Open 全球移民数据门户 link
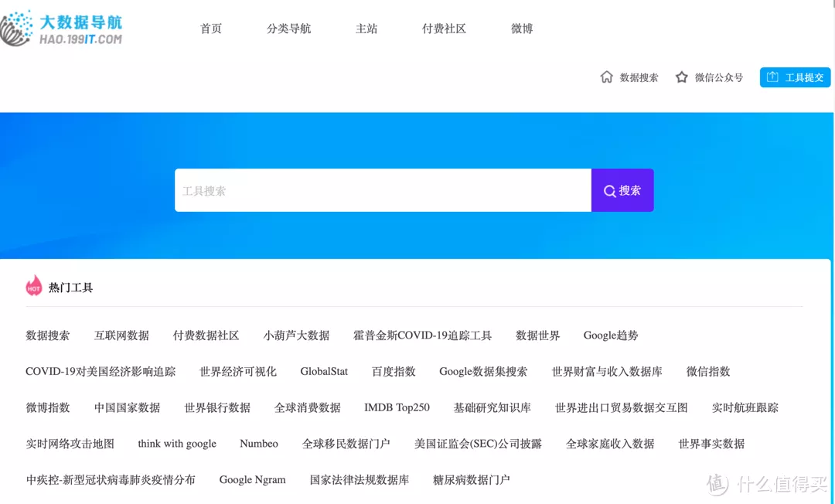The width and height of the screenshot is (835, 504). pos(346,444)
